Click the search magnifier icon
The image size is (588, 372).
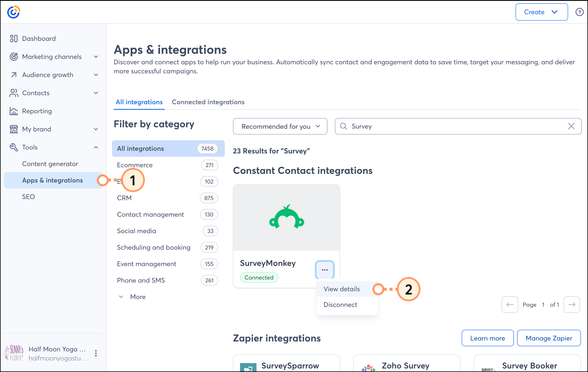click(x=344, y=126)
